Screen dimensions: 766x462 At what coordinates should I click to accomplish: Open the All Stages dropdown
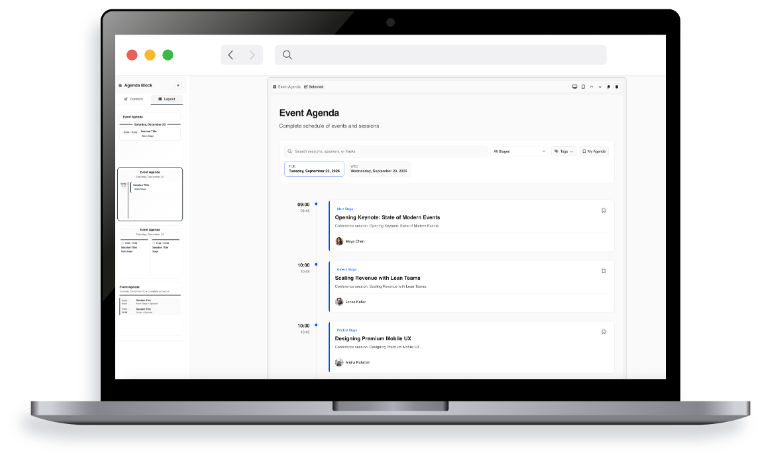pos(519,151)
